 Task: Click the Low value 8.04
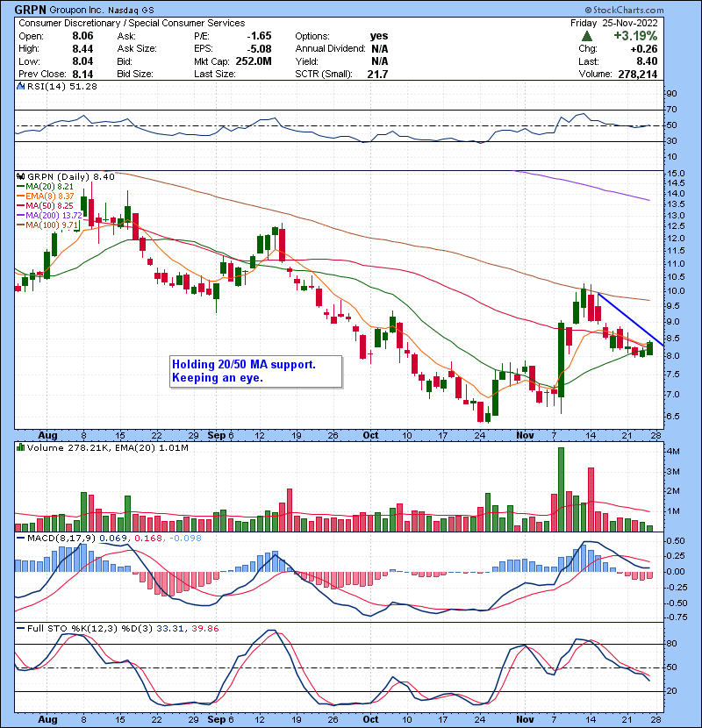tap(82, 61)
